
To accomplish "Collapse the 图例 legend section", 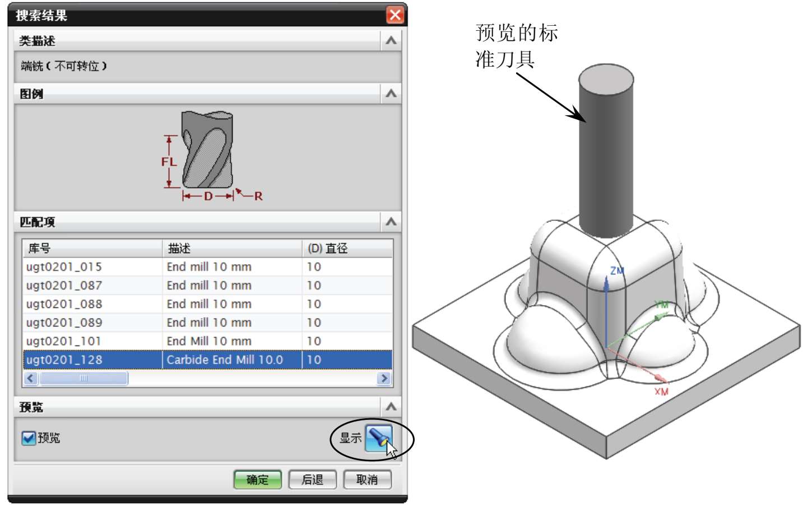I will [x=391, y=93].
